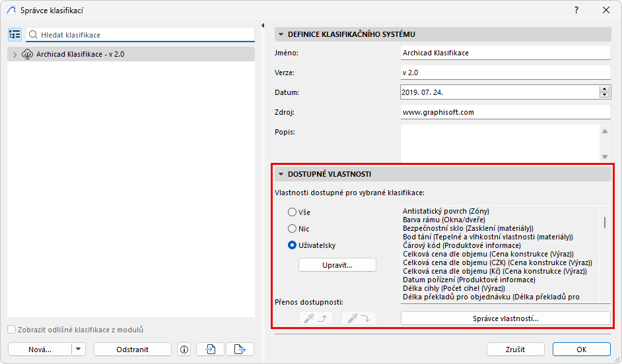Click the import classification file icon
622x364 pixels.
point(210,349)
